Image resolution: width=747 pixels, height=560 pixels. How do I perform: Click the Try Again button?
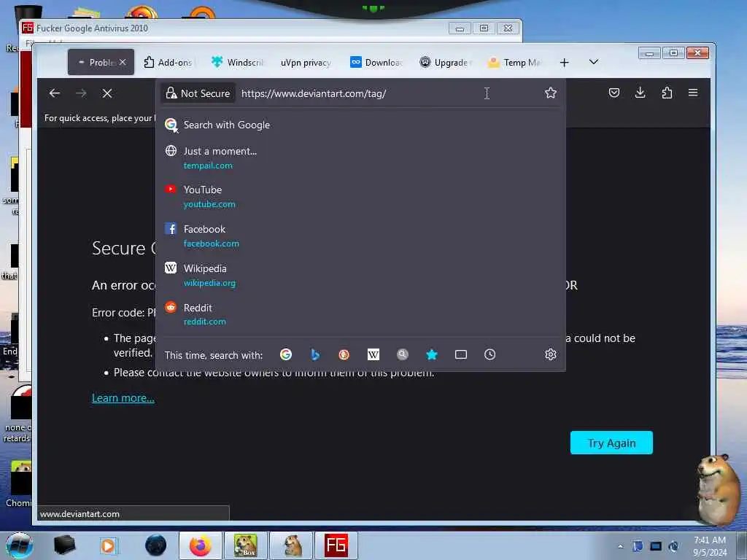pyautogui.click(x=612, y=443)
